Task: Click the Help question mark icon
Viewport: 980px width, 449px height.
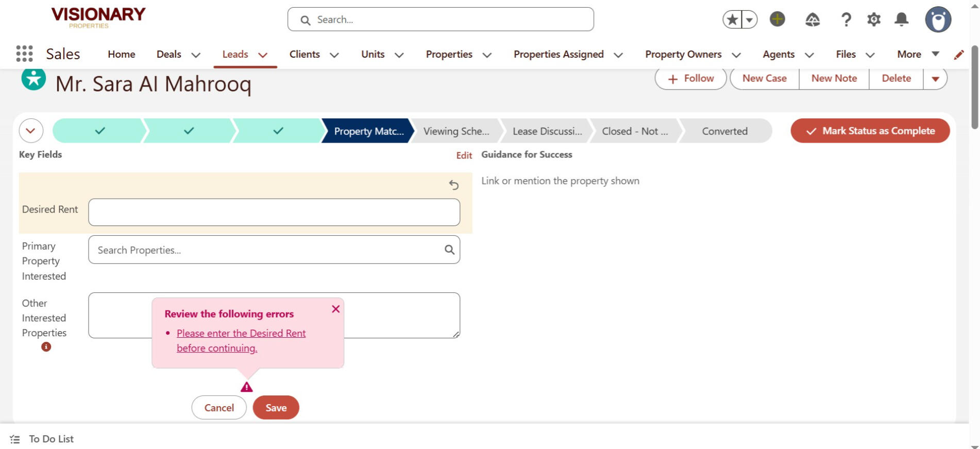Action: point(846,20)
